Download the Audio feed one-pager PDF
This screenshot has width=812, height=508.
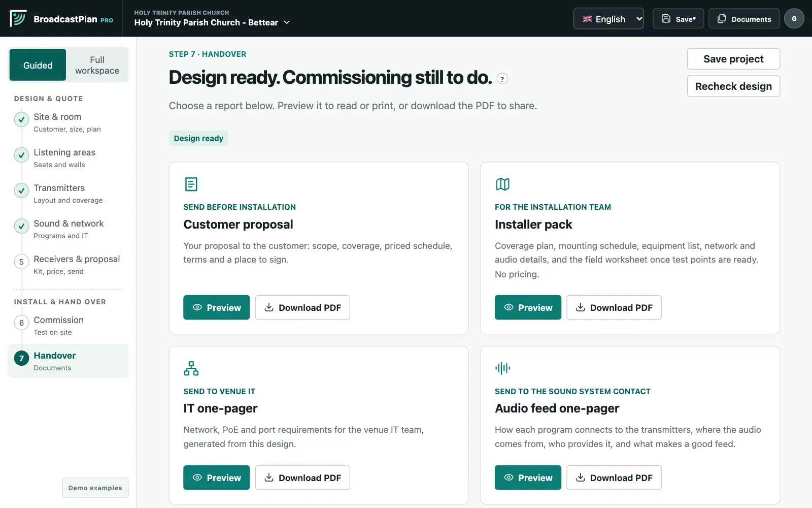614,478
